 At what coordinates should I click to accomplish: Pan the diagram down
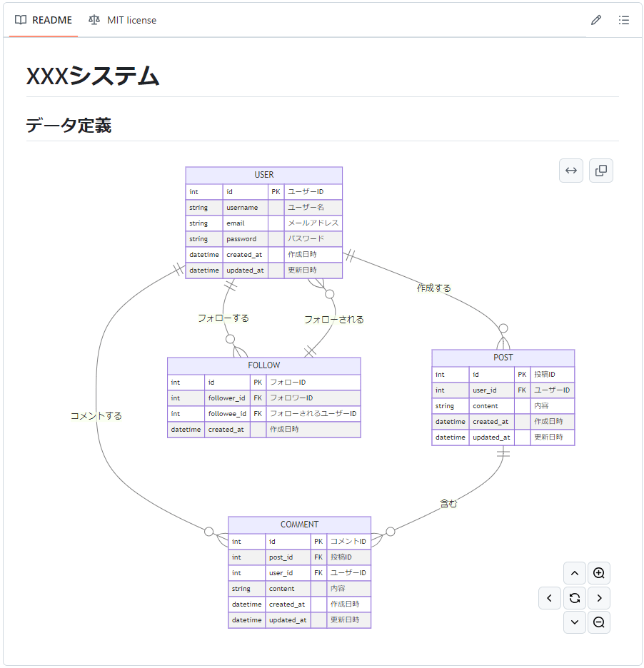(x=574, y=622)
